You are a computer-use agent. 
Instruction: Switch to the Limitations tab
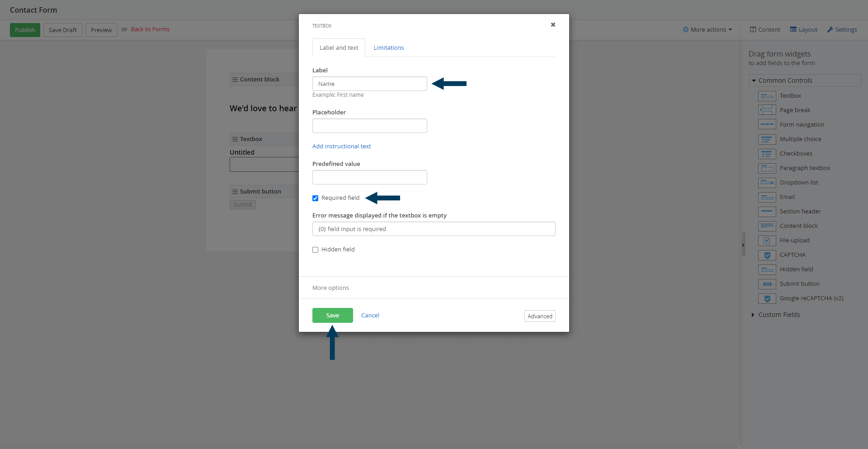click(x=388, y=47)
